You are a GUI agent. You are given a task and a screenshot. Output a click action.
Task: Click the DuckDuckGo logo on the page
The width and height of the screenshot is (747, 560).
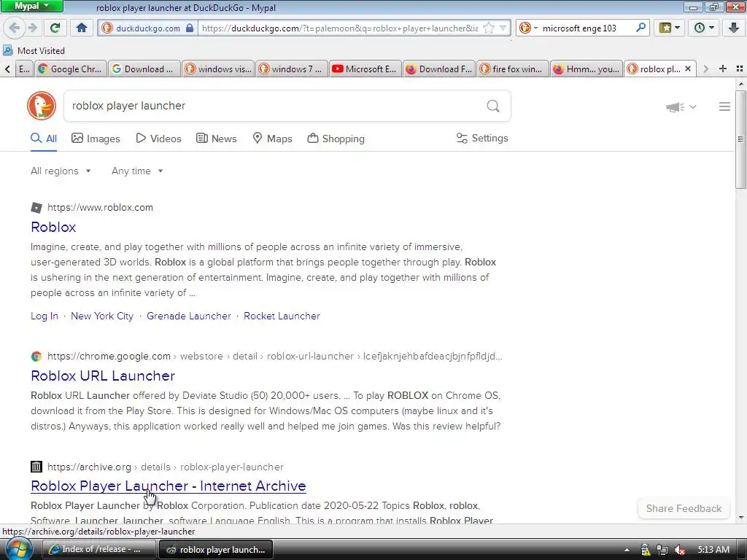[x=42, y=105]
